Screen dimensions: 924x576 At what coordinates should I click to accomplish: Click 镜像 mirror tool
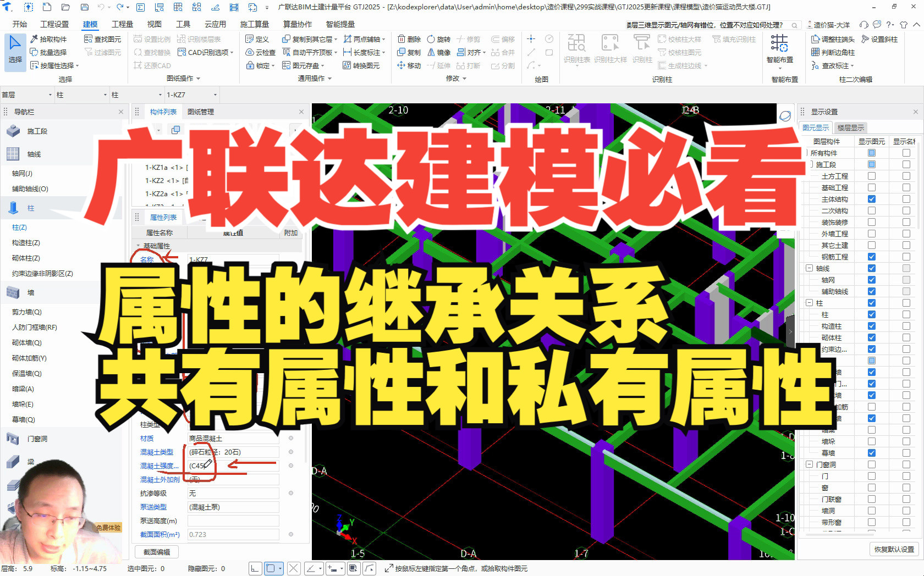coord(438,52)
